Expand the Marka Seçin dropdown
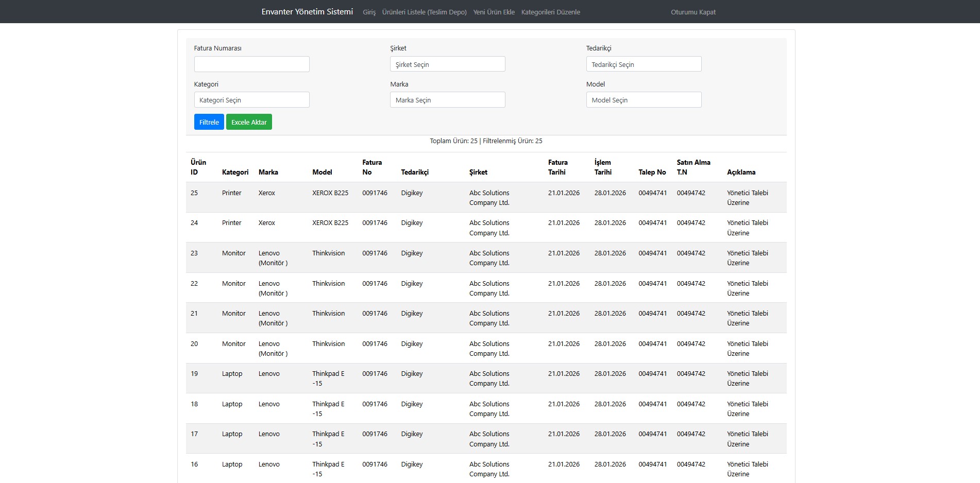This screenshot has width=980, height=483. pos(447,100)
